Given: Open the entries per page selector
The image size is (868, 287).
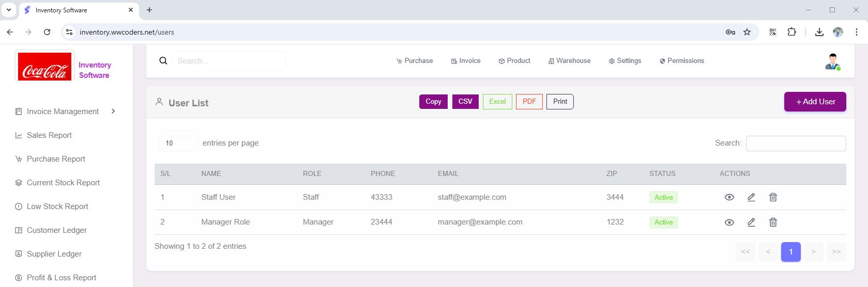Looking at the screenshot, I should [x=178, y=143].
